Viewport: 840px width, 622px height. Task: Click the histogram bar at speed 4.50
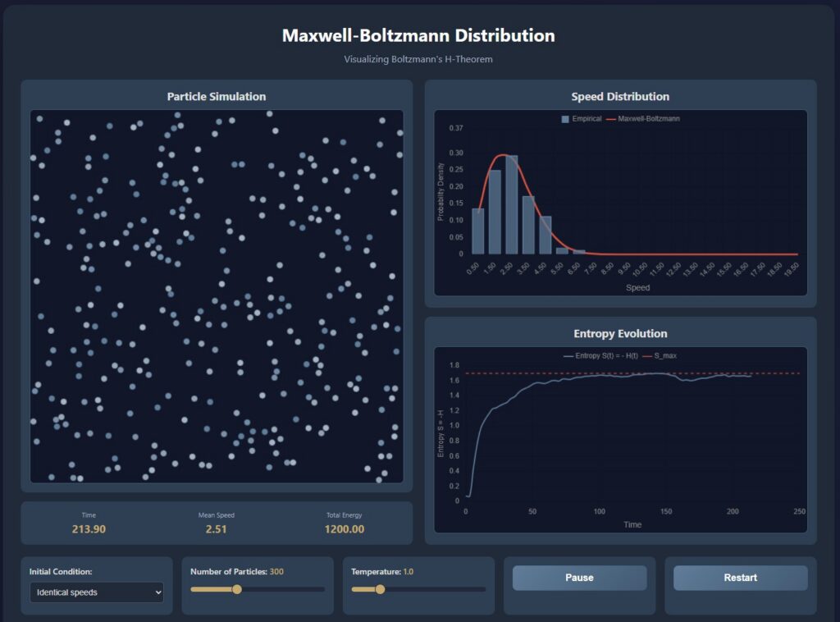[546, 236]
